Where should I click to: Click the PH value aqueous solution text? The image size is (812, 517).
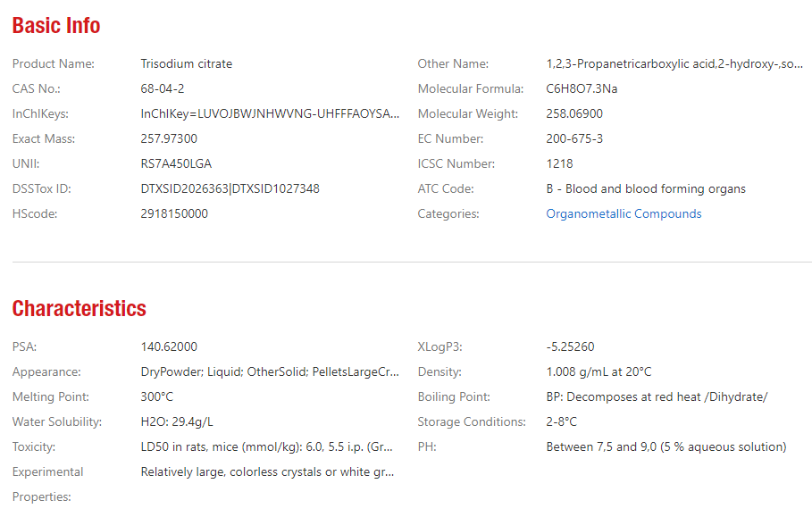(x=666, y=446)
